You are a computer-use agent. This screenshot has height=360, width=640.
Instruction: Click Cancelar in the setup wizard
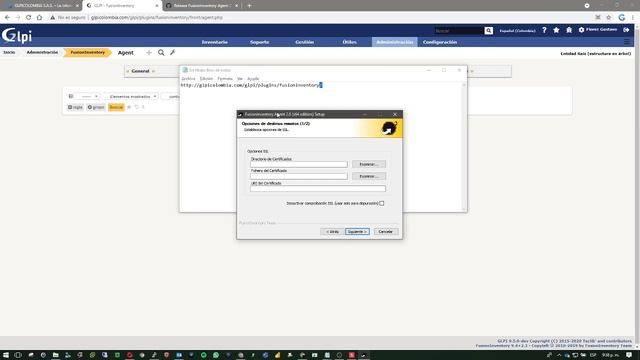point(385,231)
